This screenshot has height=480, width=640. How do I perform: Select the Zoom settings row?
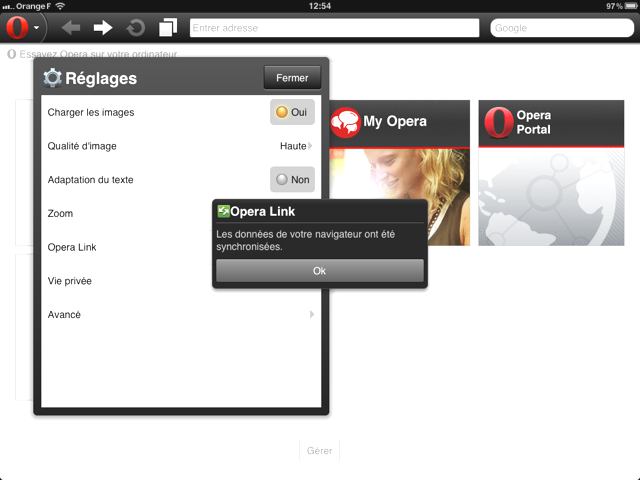pos(120,213)
